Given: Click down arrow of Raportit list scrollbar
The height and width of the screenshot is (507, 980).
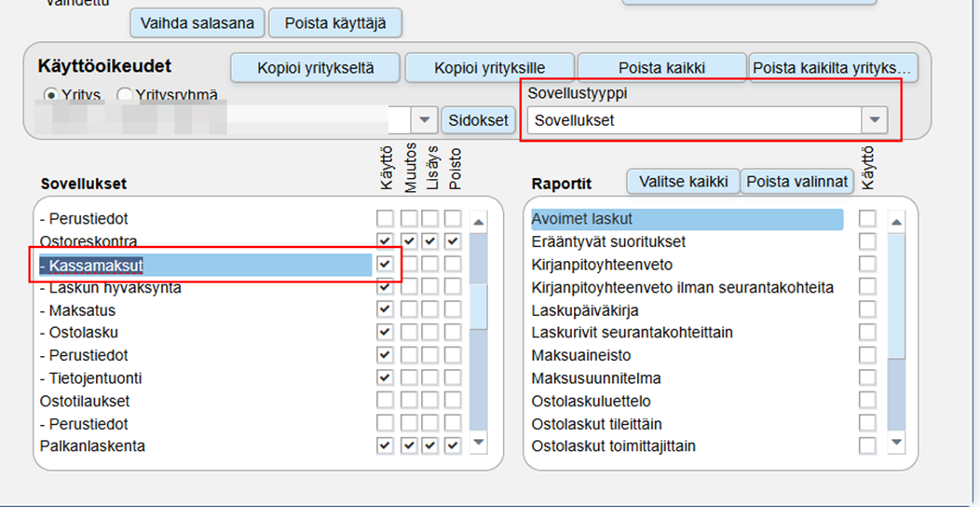Looking at the screenshot, I should (x=897, y=442).
